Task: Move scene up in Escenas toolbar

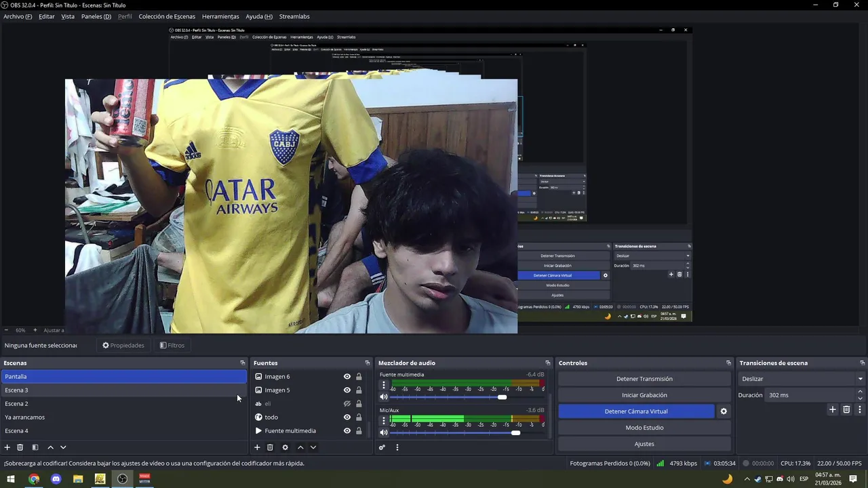Action: (50, 447)
